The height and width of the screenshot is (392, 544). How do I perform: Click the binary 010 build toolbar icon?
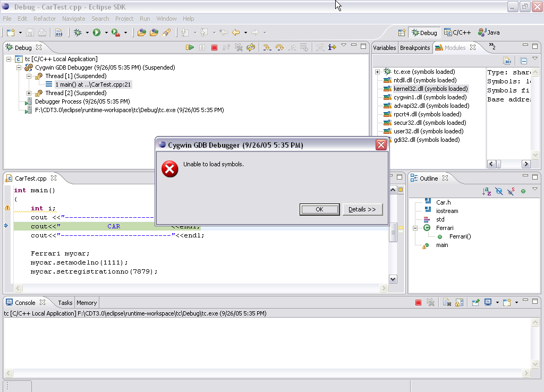[x=58, y=32]
